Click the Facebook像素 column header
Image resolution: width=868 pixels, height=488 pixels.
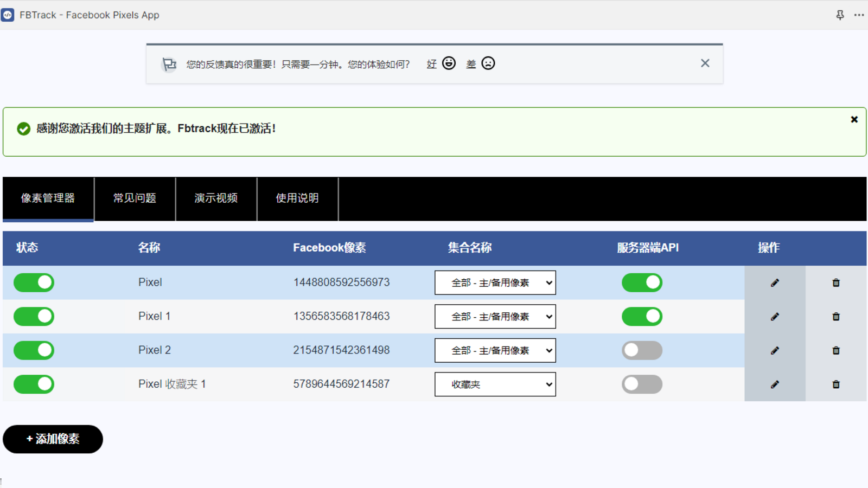click(x=329, y=248)
